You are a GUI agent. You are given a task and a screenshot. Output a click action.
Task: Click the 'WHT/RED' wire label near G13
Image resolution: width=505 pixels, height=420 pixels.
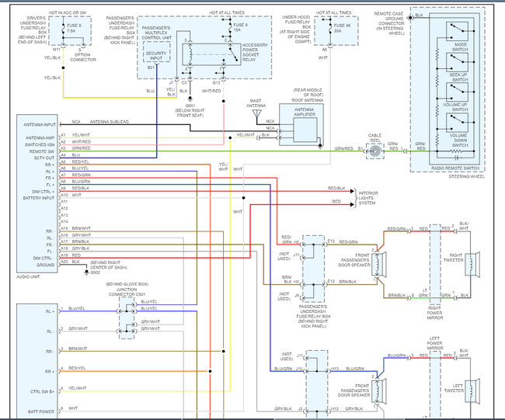(211, 91)
